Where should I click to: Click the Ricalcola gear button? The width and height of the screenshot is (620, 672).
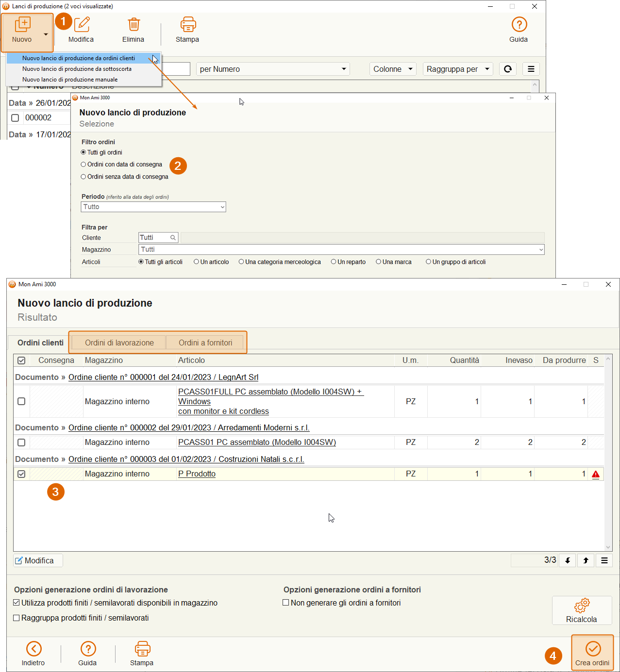point(582,610)
